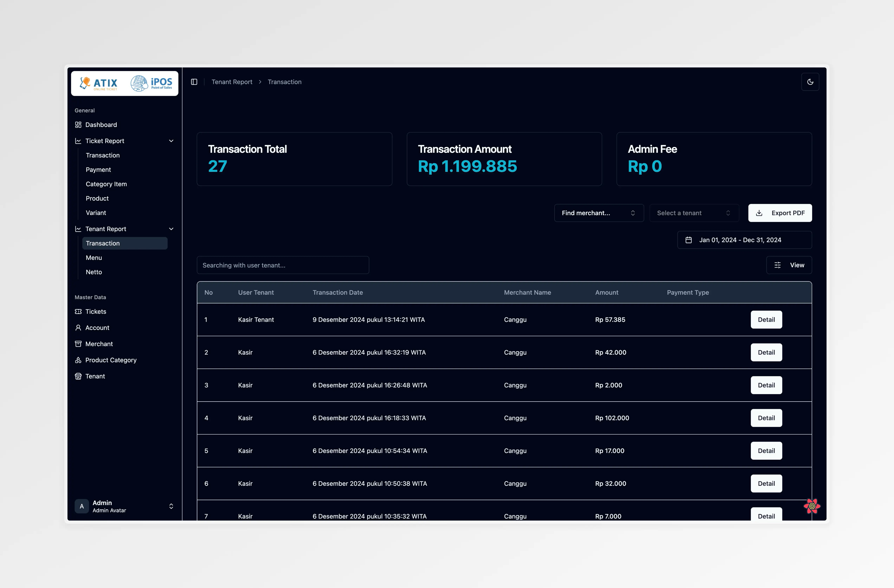Click the Merchant archive icon
The width and height of the screenshot is (894, 588).
click(x=78, y=344)
